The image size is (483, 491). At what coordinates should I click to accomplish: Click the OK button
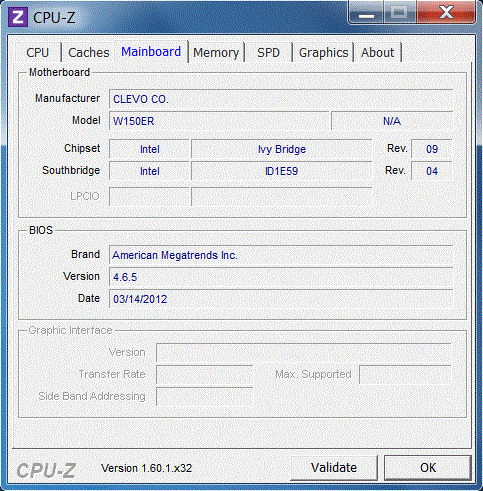428,468
